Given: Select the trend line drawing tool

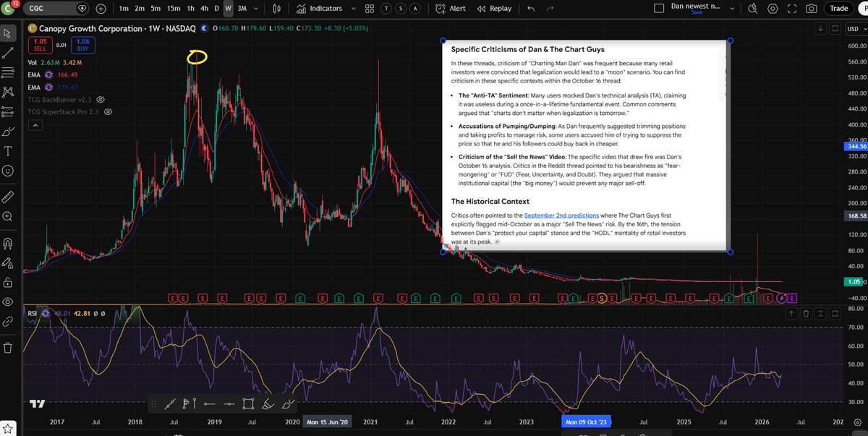Looking at the screenshot, I should 8,53.
